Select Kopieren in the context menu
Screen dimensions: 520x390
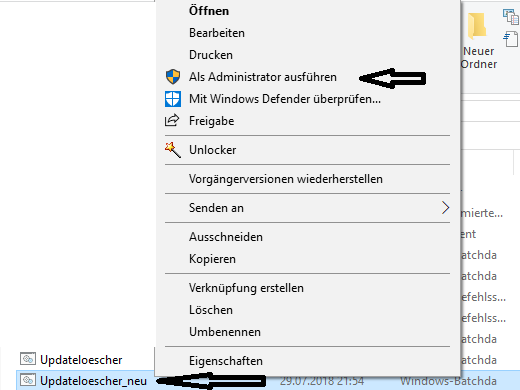[x=212, y=259]
